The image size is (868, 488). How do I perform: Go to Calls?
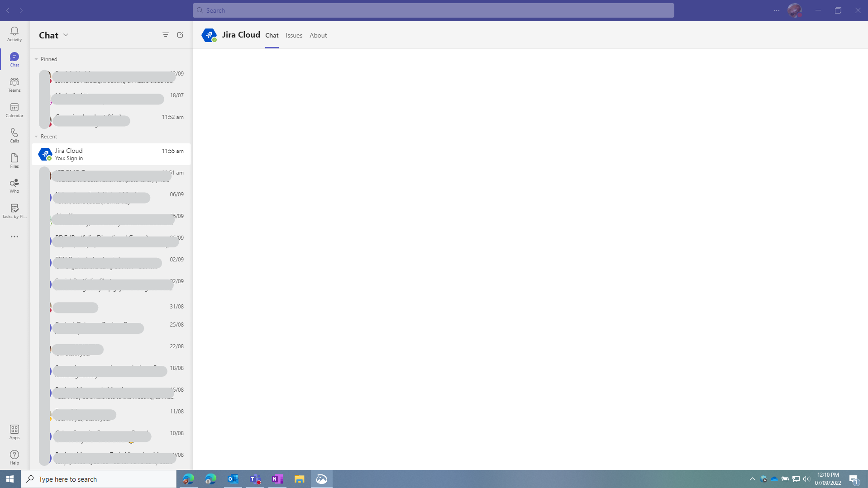tap(14, 135)
